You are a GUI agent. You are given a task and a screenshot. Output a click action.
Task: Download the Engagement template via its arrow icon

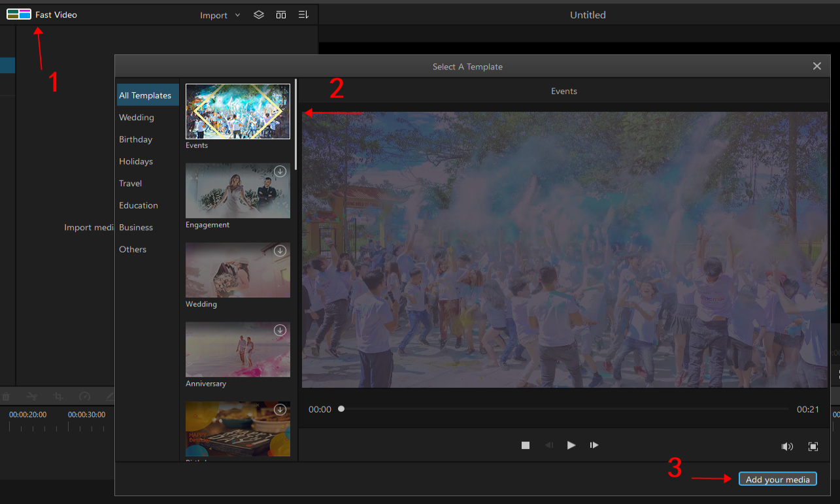click(280, 171)
